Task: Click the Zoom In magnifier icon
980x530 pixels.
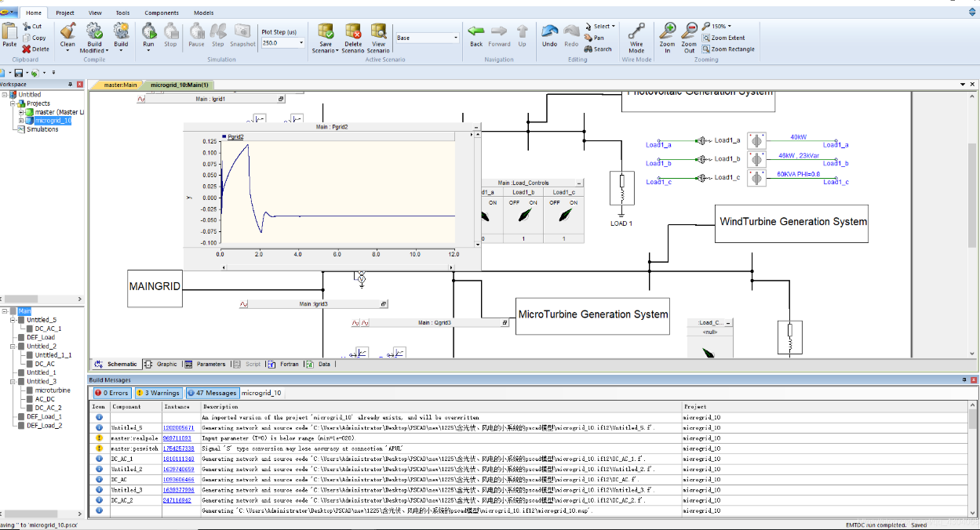Action: (667, 31)
